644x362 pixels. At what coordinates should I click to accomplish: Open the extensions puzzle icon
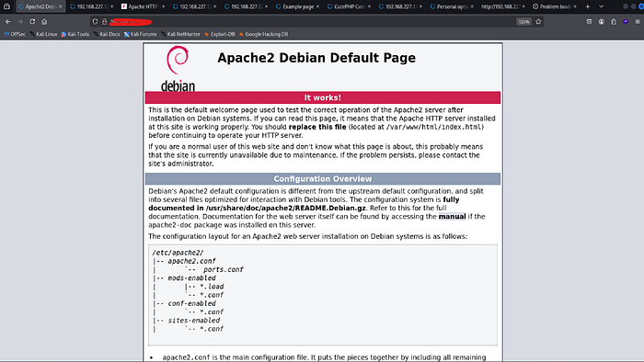click(x=614, y=22)
